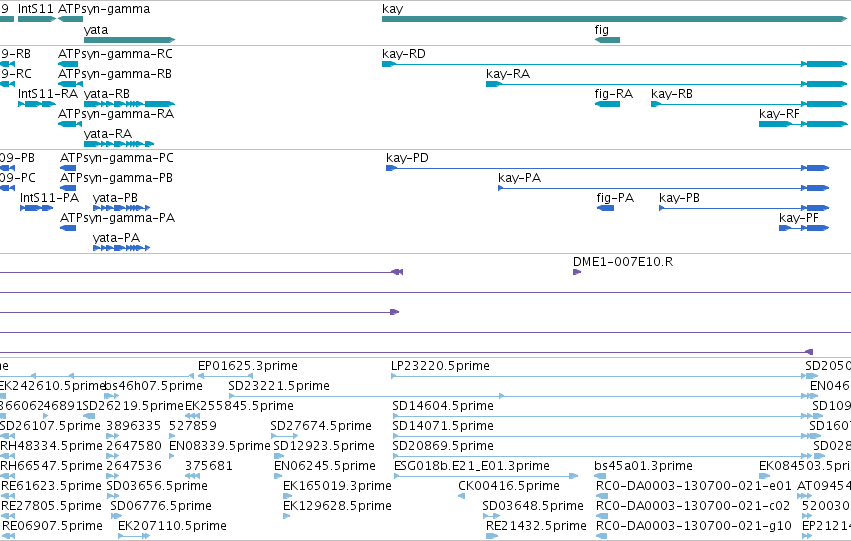Viewport: 851px width, 541px height.
Task: Select protein kay-PB
Action: tap(744, 208)
